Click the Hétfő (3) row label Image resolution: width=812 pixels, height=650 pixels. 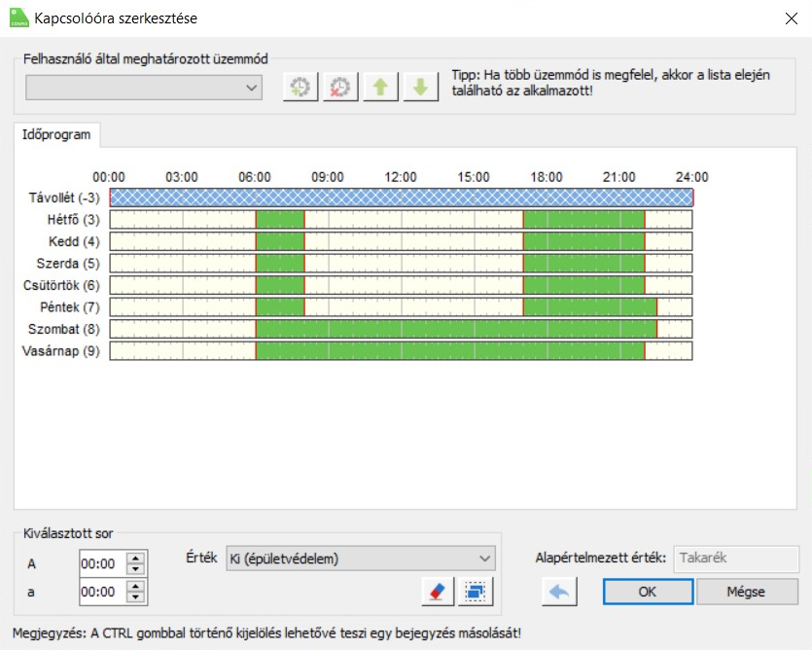[74, 219]
